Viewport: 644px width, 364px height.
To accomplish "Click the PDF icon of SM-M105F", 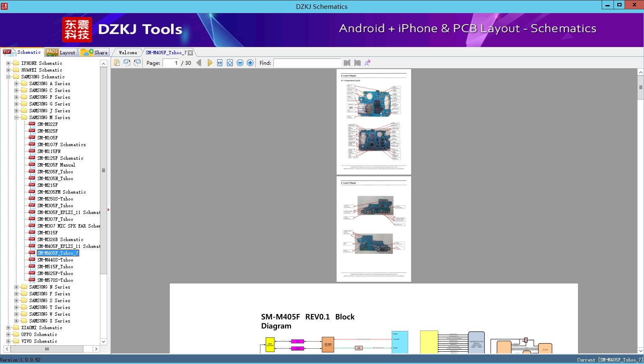I will (32, 138).
